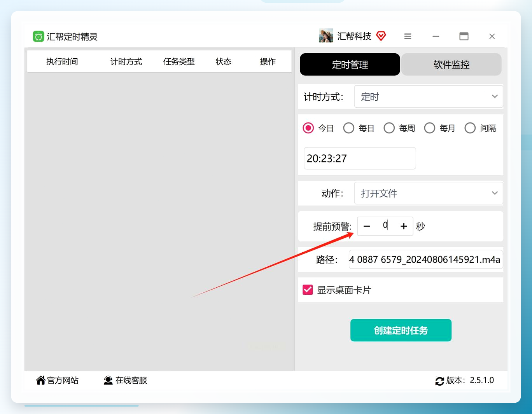The height and width of the screenshot is (414, 532).
Task: Click the 创建定时任务 button
Action: 401,330
